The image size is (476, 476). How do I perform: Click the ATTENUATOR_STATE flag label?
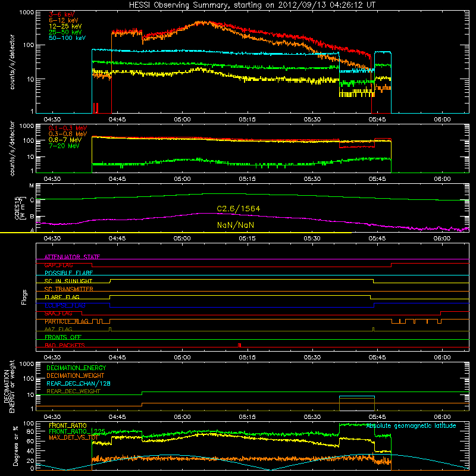[x=72, y=257]
